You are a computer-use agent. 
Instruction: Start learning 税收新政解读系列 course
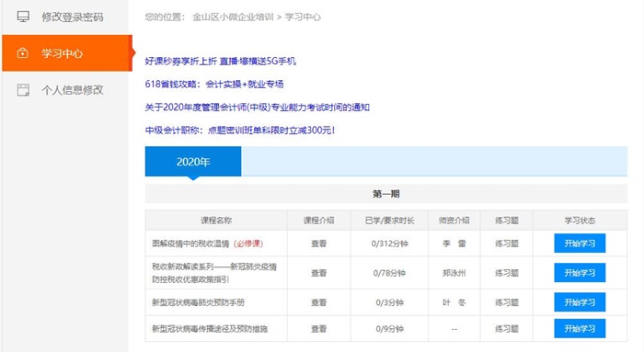[580, 273]
